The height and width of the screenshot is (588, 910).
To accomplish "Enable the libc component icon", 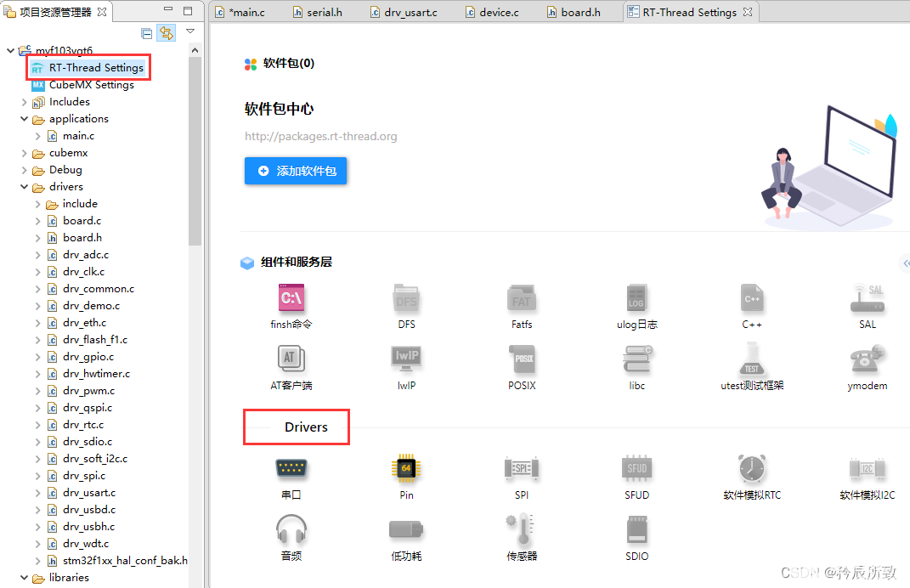I will (637, 359).
